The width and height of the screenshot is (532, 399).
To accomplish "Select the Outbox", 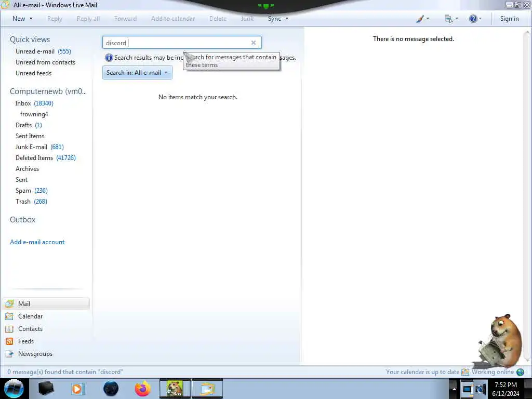I will pyautogui.click(x=22, y=220).
